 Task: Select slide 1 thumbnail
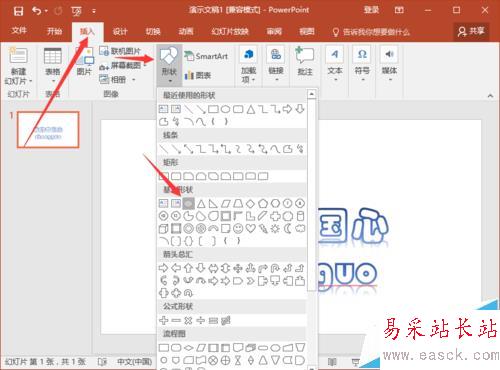[48, 130]
